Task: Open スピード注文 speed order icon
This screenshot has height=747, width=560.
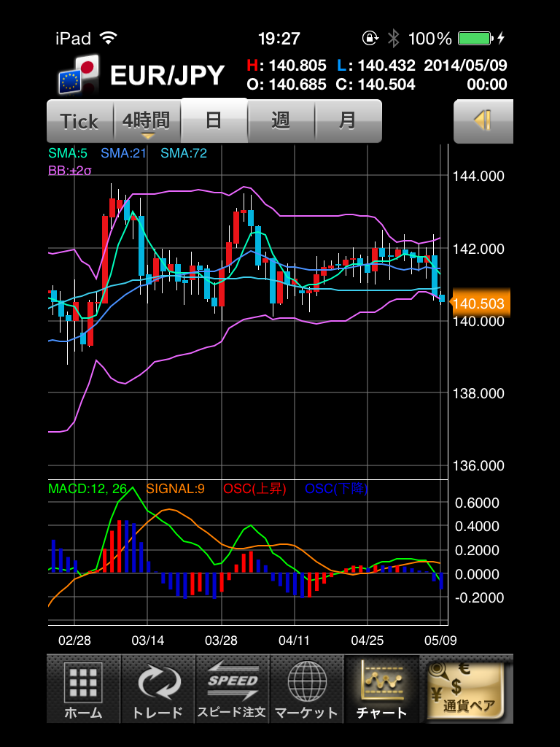Action: click(233, 689)
